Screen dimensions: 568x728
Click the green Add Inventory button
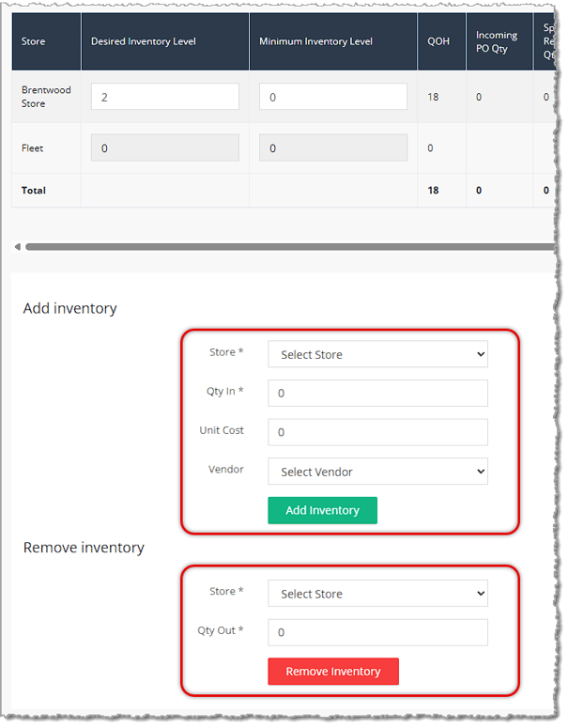click(x=323, y=510)
